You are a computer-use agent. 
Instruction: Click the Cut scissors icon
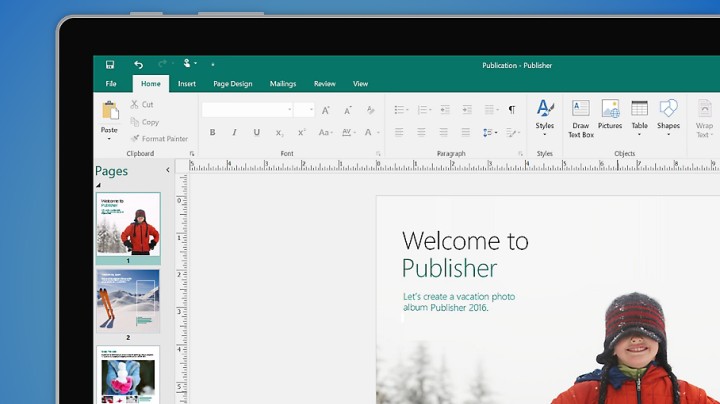[x=136, y=104]
